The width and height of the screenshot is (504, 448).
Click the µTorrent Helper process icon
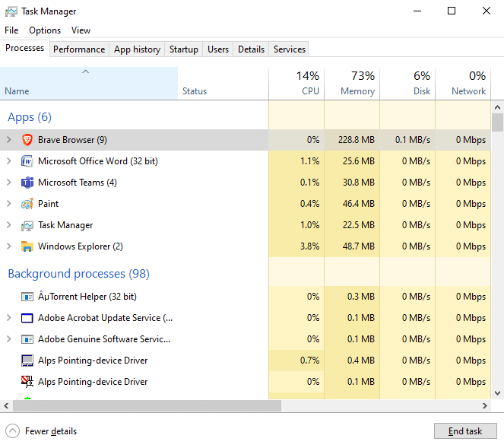[x=27, y=297]
